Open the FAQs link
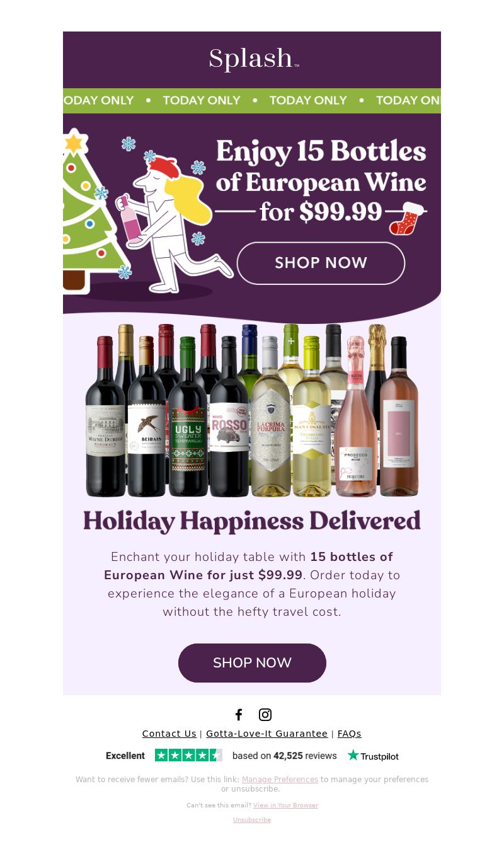This screenshot has width=504, height=854. pyautogui.click(x=350, y=734)
